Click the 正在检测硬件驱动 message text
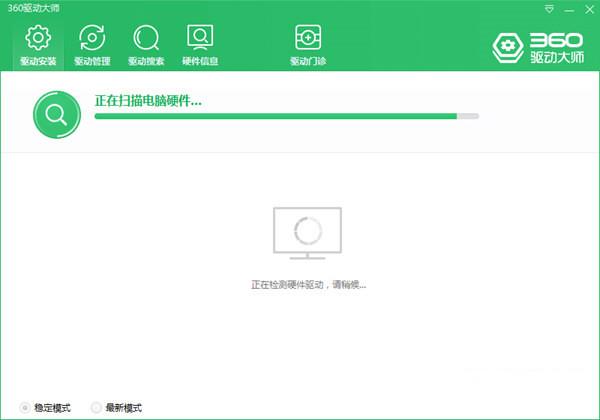The width and height of the screenshot is (600, 420). pos(308,285)
